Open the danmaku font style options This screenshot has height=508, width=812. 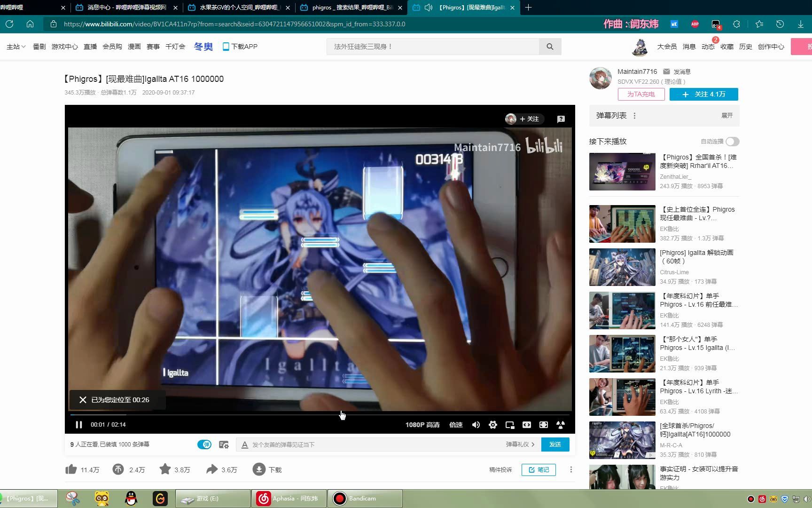[244, 444]
